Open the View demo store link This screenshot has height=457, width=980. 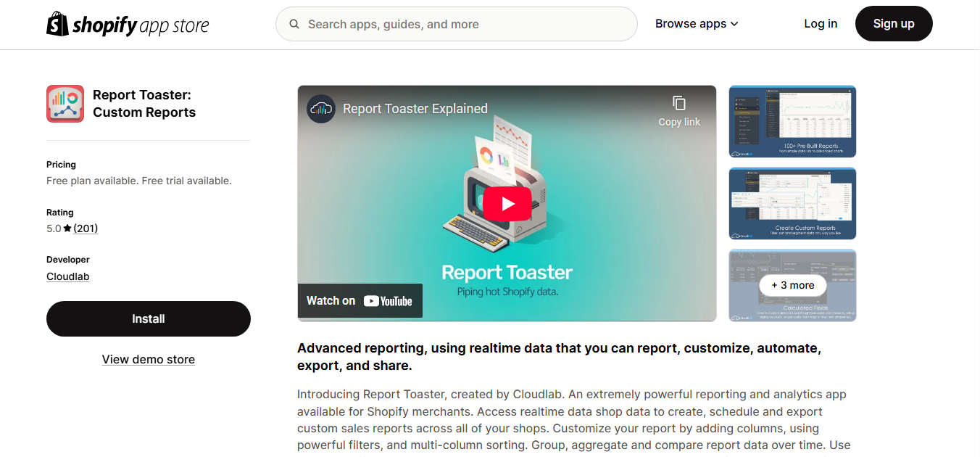(x=148, y=359)
